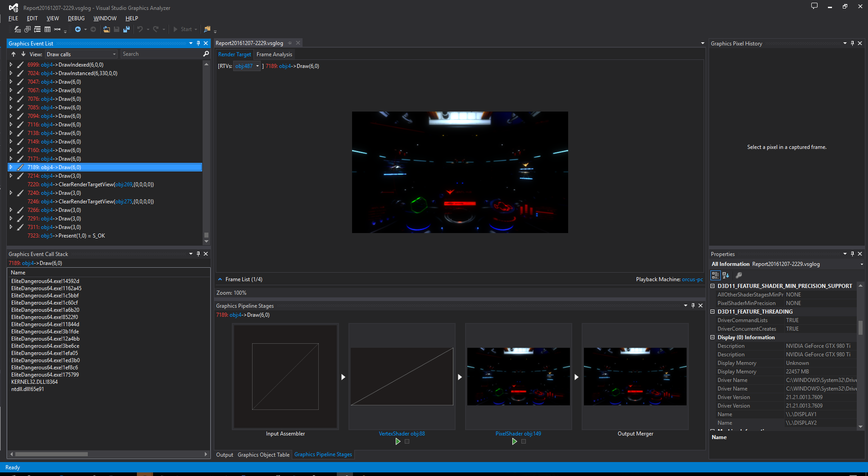Open the View Draw calls dropdown
The width and height of the screenshot is (868, 476).
pos(81,54)
